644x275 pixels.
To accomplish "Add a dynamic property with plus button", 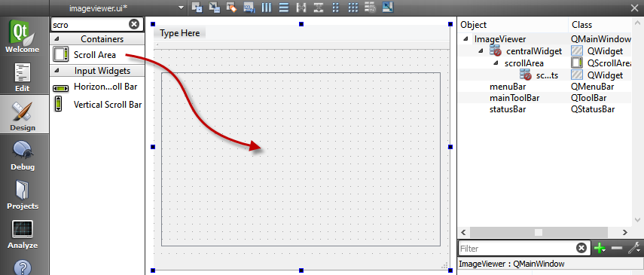I will 600,248.
